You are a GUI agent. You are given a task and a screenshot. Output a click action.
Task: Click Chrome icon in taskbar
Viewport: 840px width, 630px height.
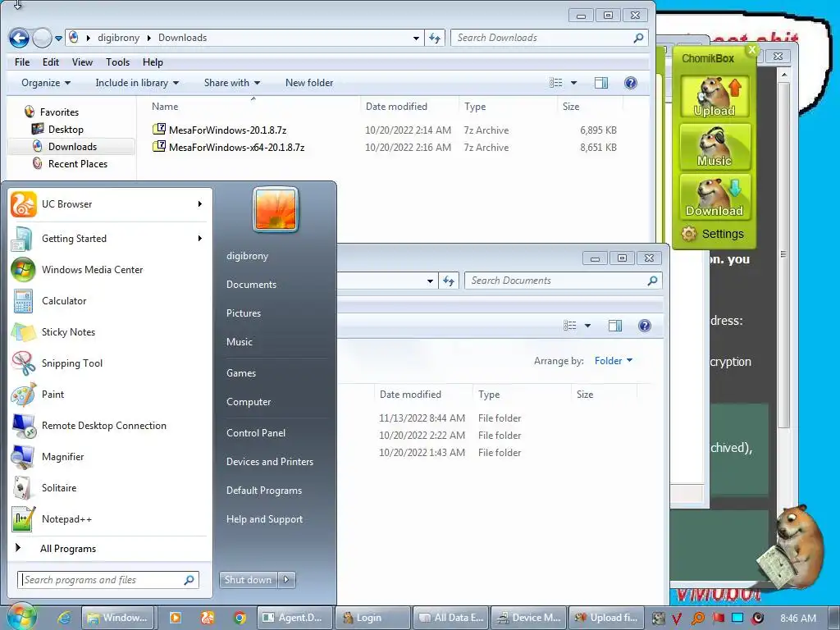tap(240, 618)
